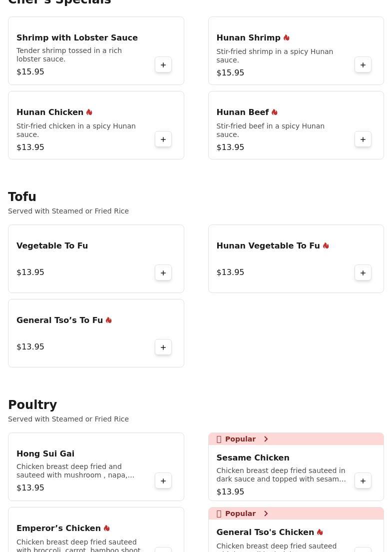This screenshot has height=552, width=392.
Task: Click spicy flame icon beside Hunan Shrimp
Action: tap(287, 38)
